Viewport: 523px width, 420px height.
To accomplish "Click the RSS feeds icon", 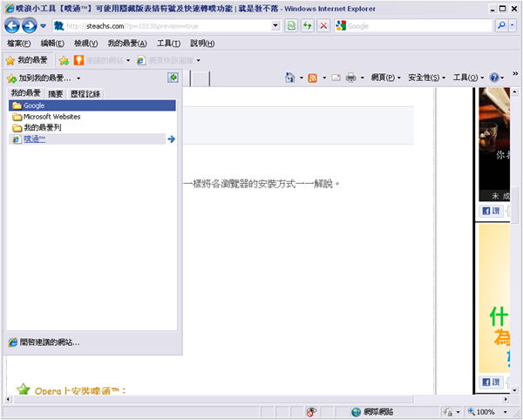I will pos(312,78).
